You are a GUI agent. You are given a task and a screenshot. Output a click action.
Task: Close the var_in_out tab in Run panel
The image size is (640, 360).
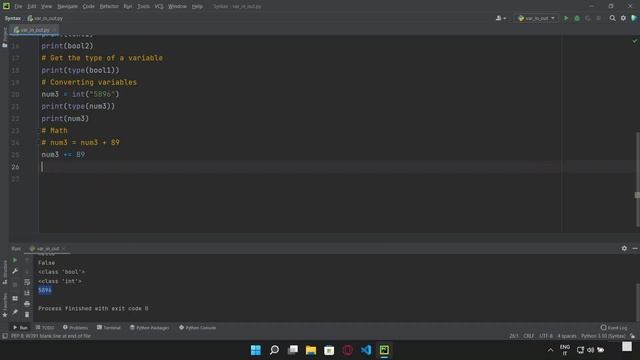tap(64, 249)
